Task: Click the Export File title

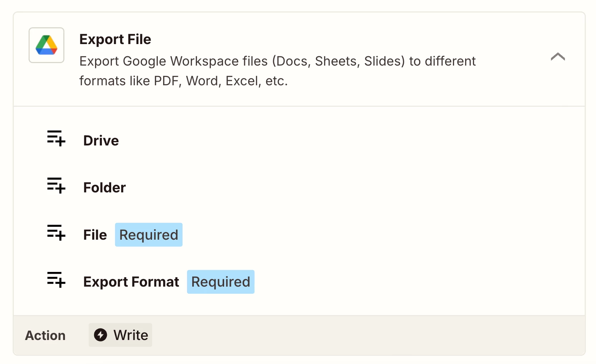Action: (115, 39)
